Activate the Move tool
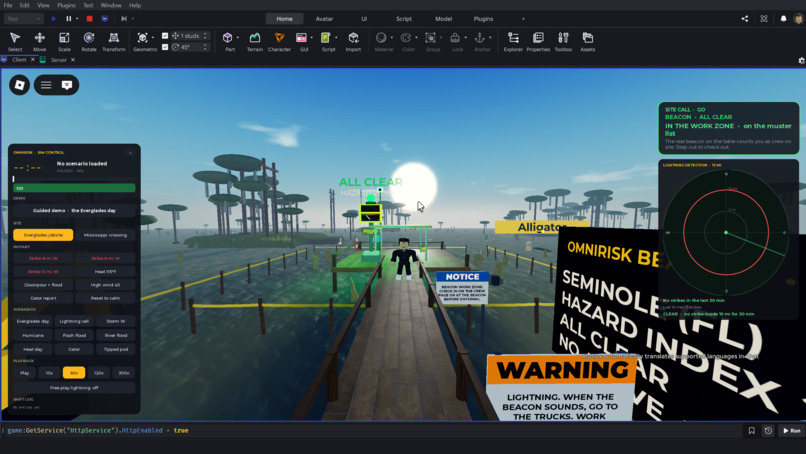806x454 pixels. pos(40,41)
